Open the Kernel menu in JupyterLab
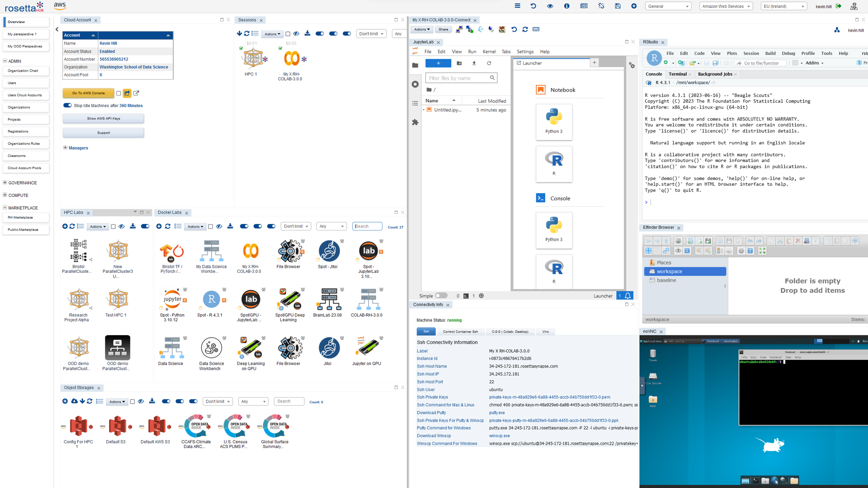Screen dimensions: 868x488 (489, 51)
